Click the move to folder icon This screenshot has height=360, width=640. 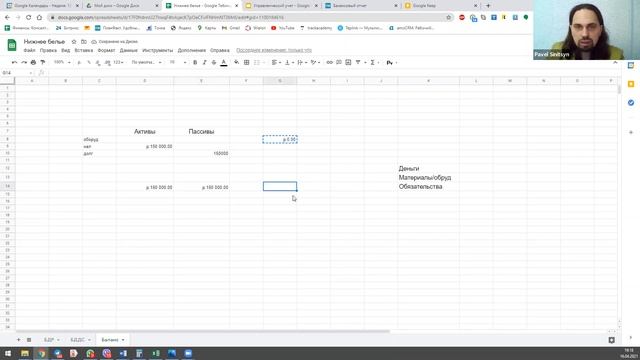coord(84,42)
